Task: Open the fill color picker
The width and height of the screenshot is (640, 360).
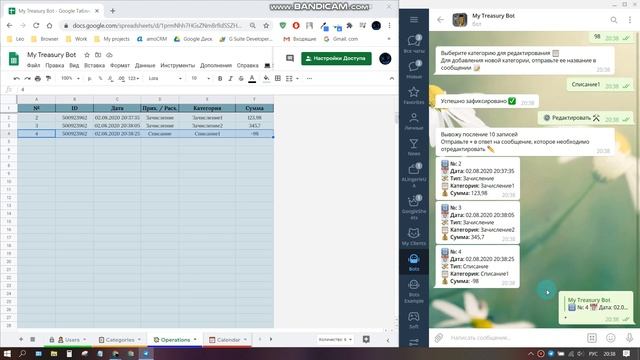Action: (x=266, y=78)
